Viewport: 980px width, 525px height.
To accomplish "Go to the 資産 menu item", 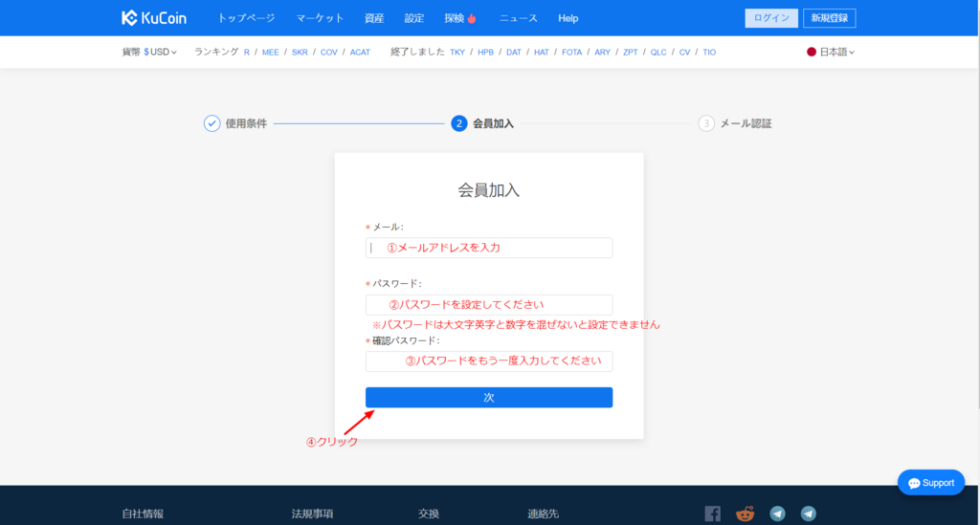I will (374, 18).
